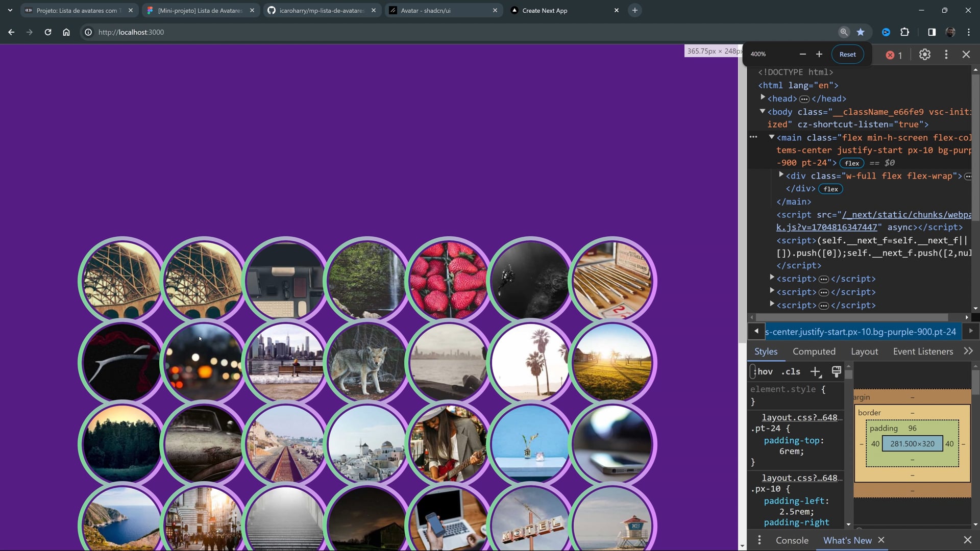
Task: Click the bookmark star icon
Action: click(861, 32)
